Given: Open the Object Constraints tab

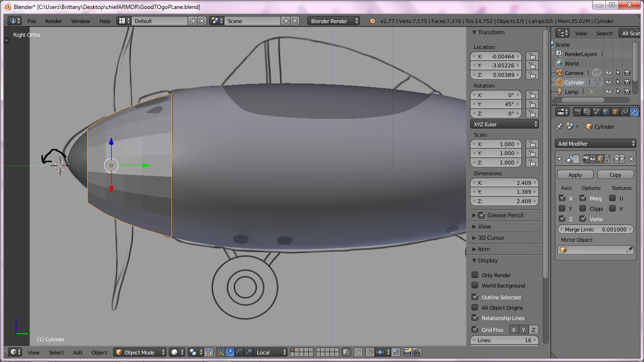Looking at the screenshot, I should (625, 112).
